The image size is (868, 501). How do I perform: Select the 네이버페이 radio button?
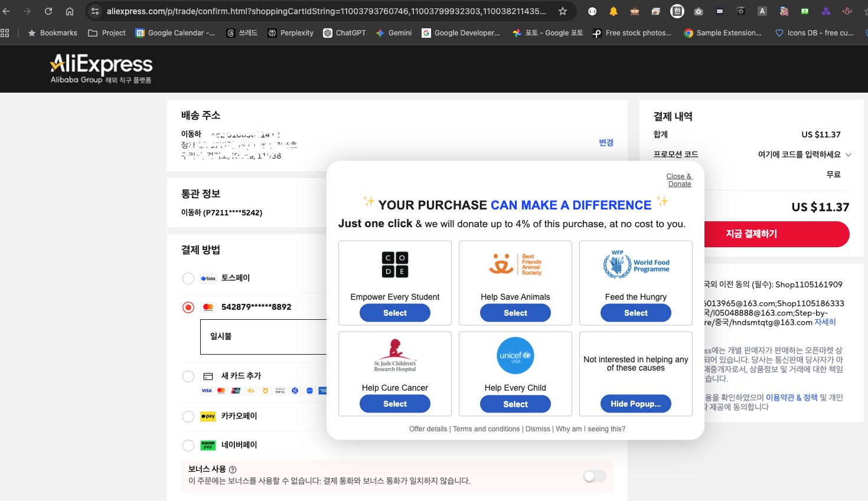(188, 446)
